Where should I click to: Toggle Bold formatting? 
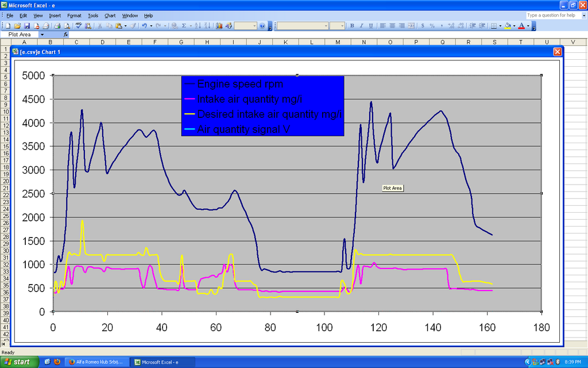pos(352,25)
